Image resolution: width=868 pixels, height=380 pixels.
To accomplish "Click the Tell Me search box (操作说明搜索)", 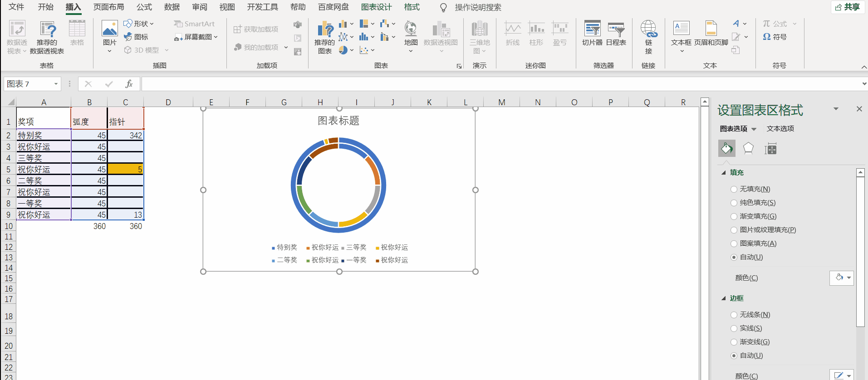I will click(478, 7).
